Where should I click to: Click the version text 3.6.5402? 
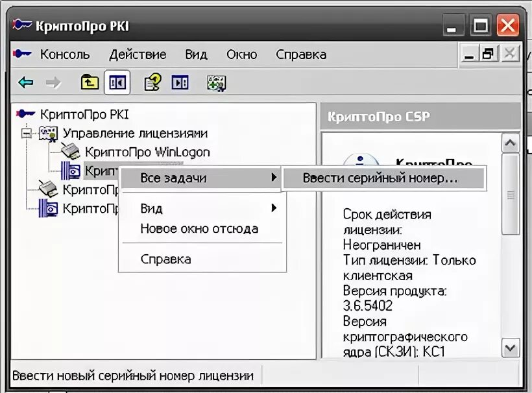(x=368, y=306)
